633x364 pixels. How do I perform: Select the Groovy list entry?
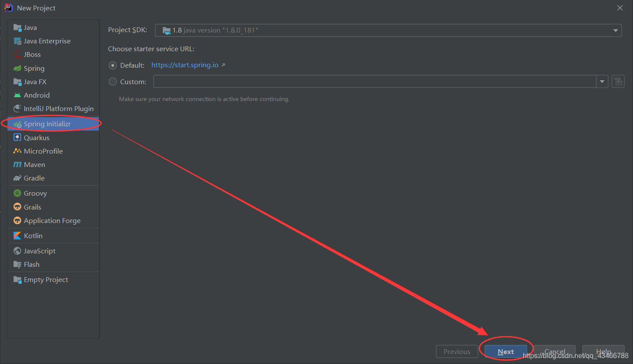tap(53, 193)
